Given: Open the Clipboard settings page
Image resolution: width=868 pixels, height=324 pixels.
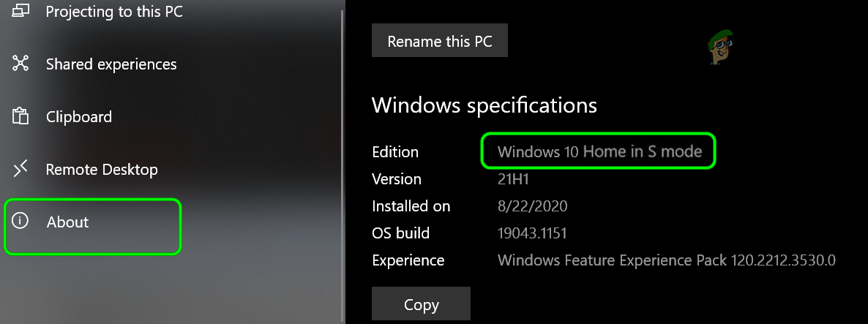Looking at the screenshot, I should coord(79,117).
